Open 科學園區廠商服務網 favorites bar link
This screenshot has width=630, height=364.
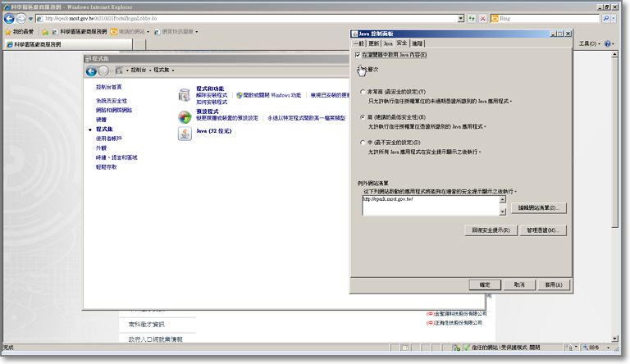[80, 32]
